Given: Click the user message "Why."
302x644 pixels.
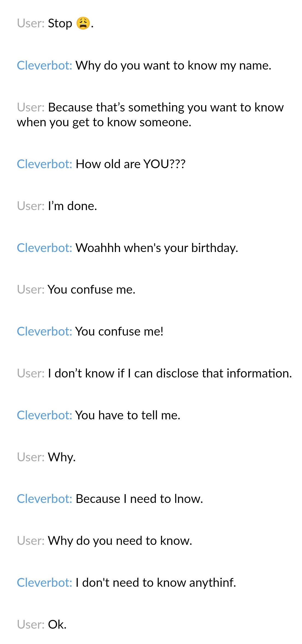Looking at the screenshot, I should [x=62, y=457].
